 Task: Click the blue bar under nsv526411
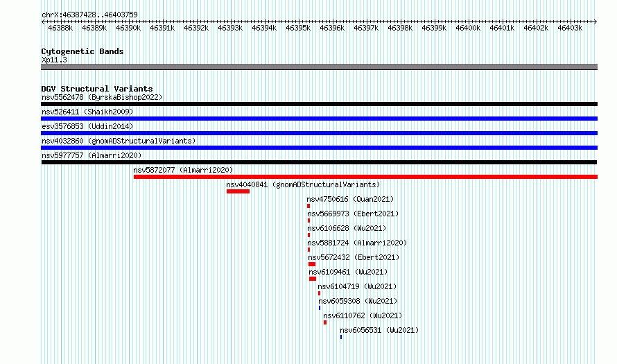319,119
